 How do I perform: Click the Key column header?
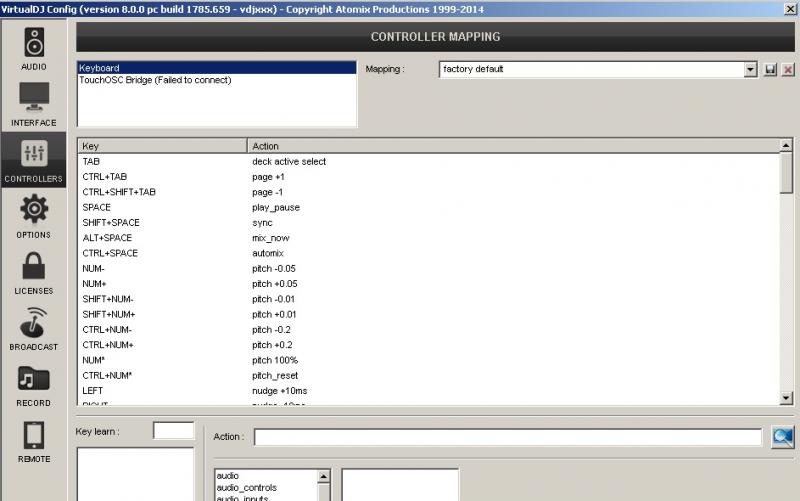pos(162,146)
